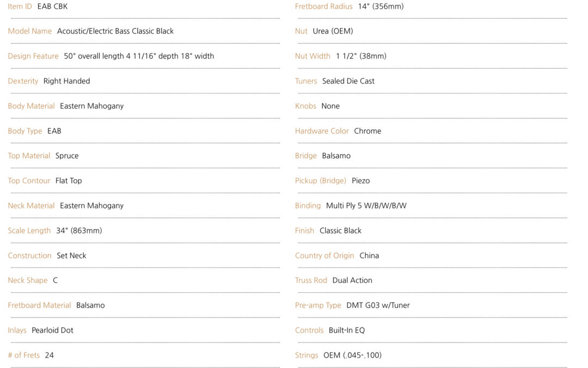The image size is (588, 368).
Task: Click the Item ID label
Action: coord(20,7)
